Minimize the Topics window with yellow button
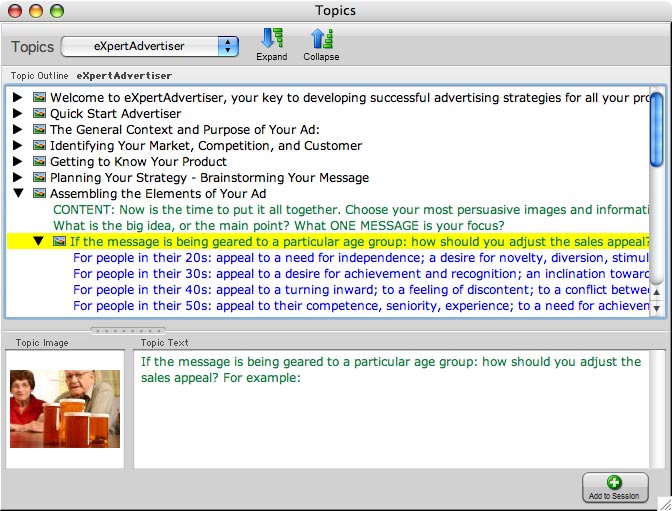This screenshot has height=511, width=672. pyautogui.click(x=36, y=10)
